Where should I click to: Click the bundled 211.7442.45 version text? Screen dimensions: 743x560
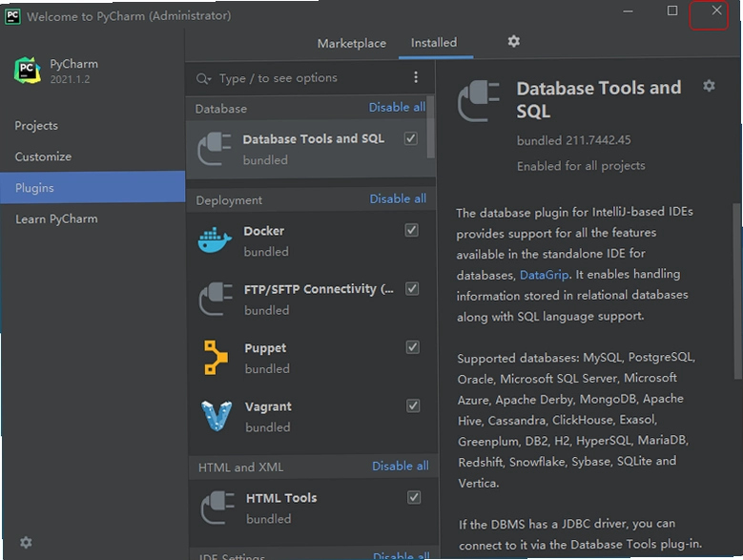(574, 140)
